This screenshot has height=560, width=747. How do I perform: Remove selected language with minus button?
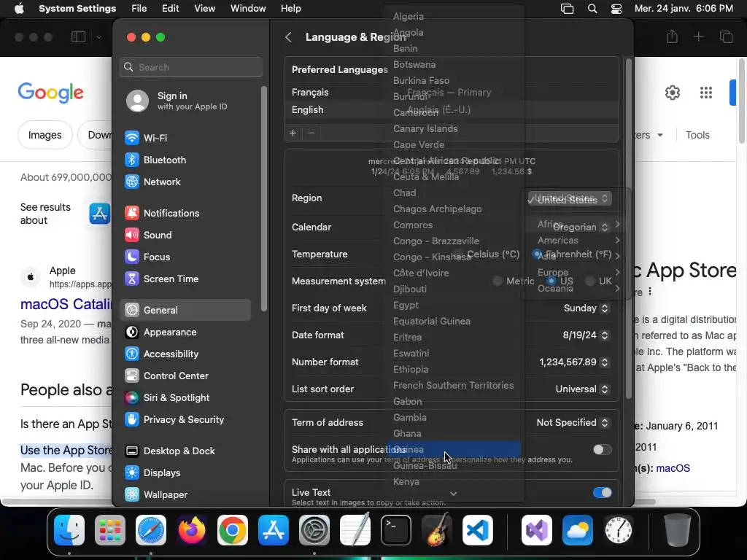tap(311, 133)
